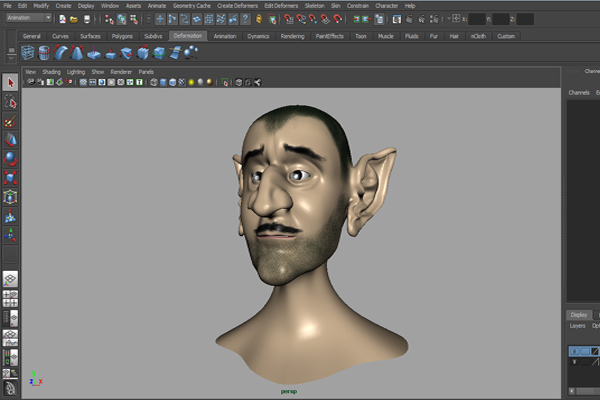
Task: Toggle select by hierarchy mode
Action: click(109, 19)
